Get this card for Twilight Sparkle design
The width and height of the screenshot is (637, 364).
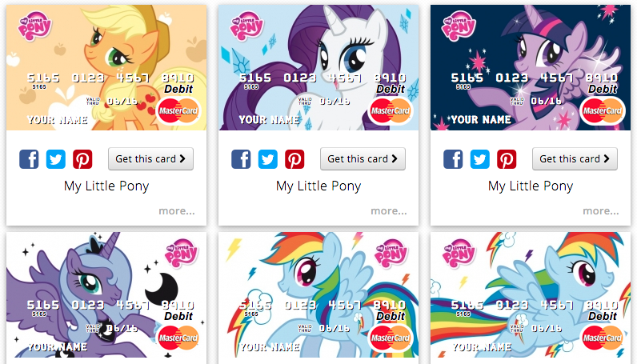coord(575,159)
